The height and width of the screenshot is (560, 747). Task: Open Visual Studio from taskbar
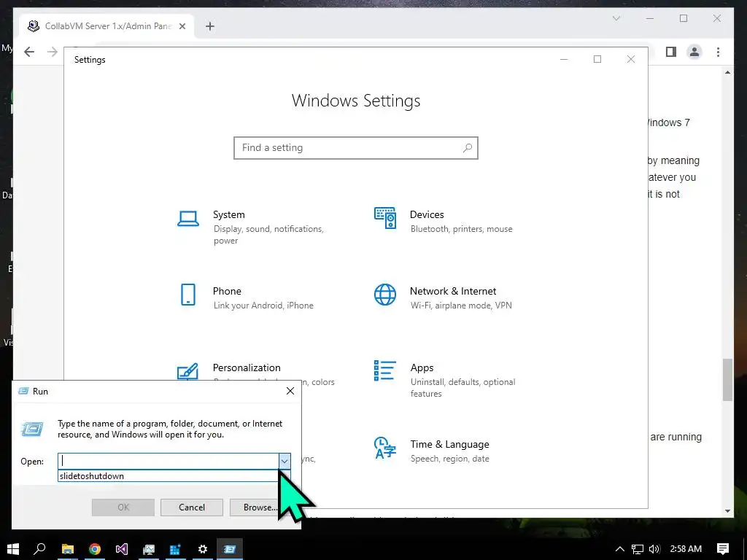pos(122,549)
